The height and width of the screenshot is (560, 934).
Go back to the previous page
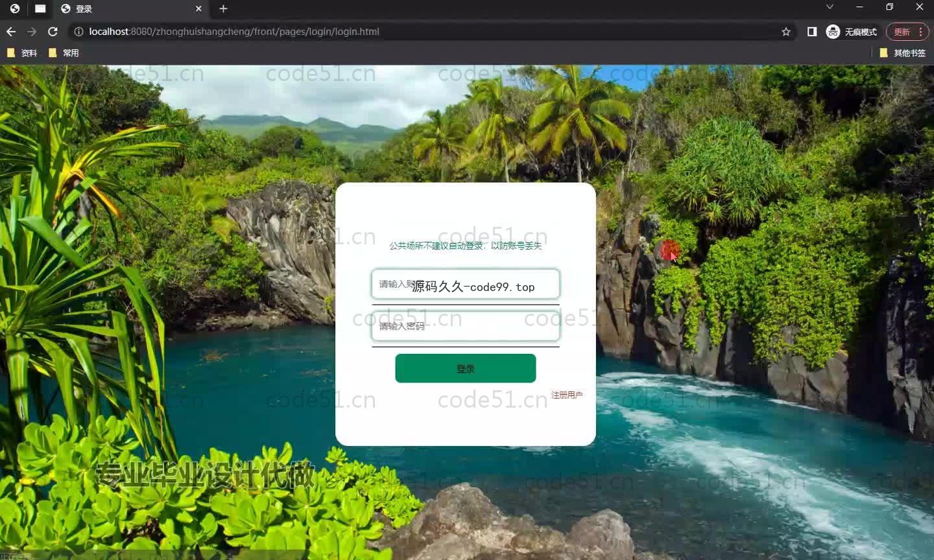pos(11,32)
